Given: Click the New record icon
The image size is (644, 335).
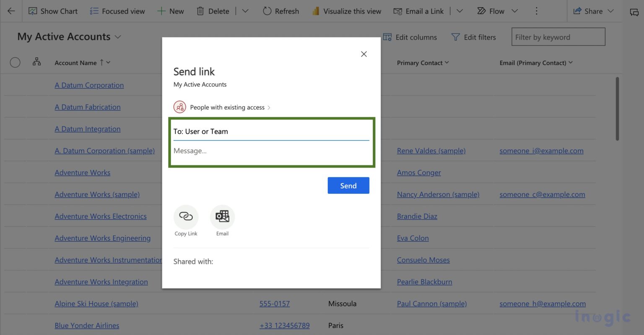Looking at the screenshot, I should pos(161,11).
